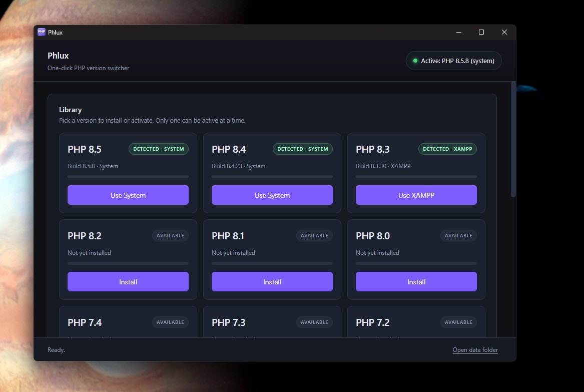Click the DETECTED · SYSTEM badge on PHP 8.5
The image size is (584, 392).
coord(158,149)
